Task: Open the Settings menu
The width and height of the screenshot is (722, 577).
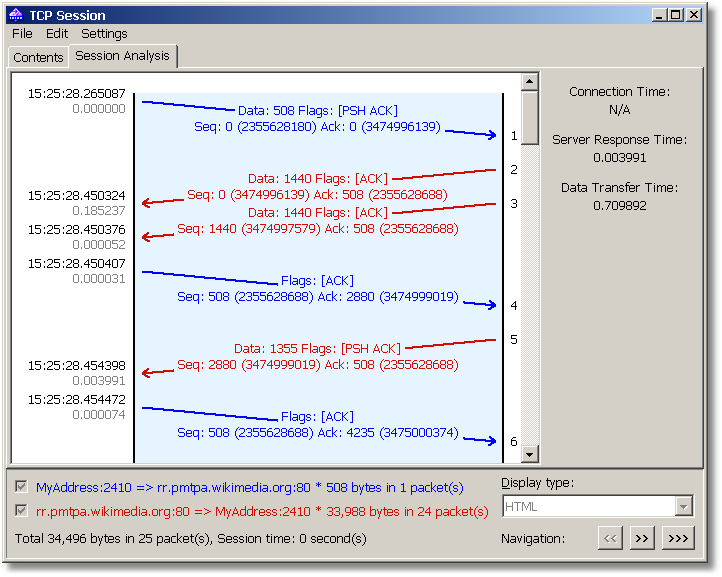Action: click(x=104, y=34)
